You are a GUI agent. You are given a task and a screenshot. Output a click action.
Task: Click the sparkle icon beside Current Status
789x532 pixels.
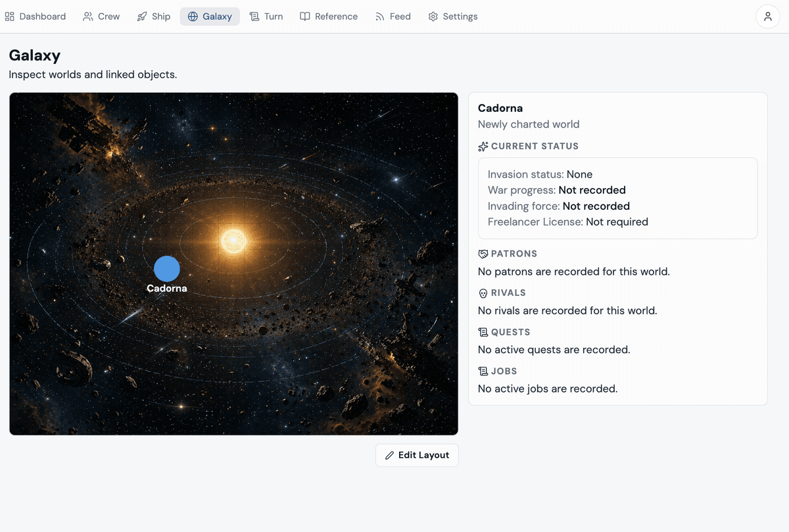[483, 147]
